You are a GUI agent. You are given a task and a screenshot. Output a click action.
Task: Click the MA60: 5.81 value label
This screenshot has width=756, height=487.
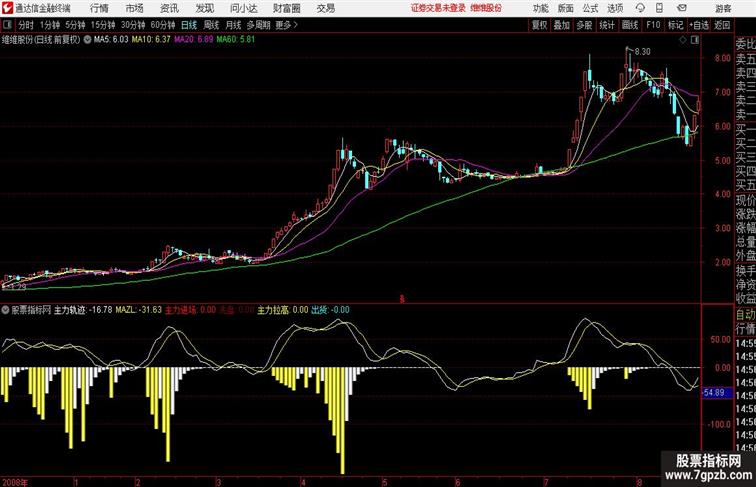[x=235, y=40]
